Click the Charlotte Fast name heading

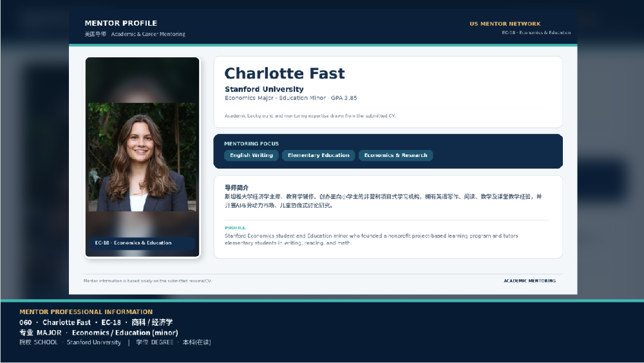[x=285, y=73]
